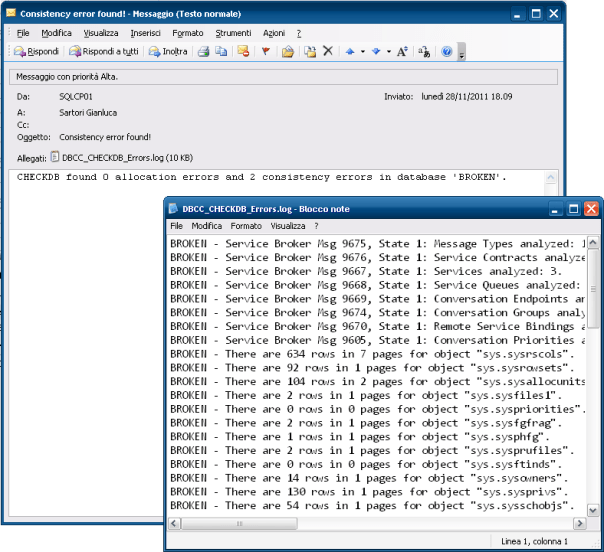The width and height of the screenshot is (604, 552).
Task: Click the move to folder icon
Action: click(288, 51)
